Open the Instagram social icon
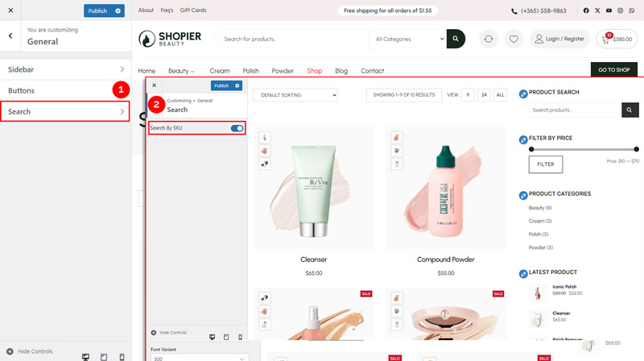 click(620, 10)
